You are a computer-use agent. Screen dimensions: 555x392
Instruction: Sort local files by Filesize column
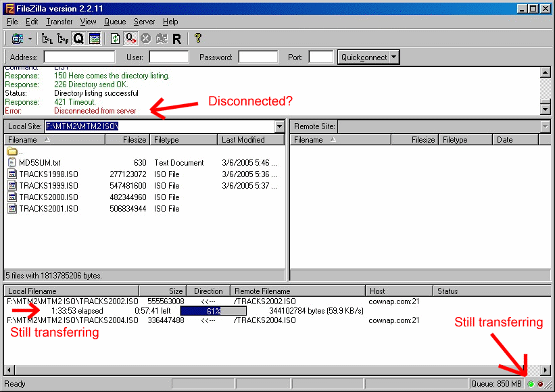[127, 140]
